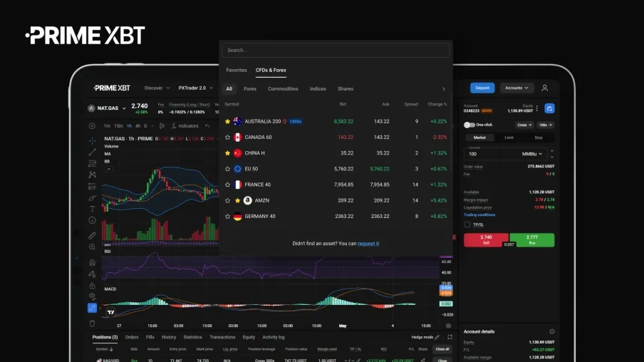Screen dimensions: 644x362
Task: Open the account three-dot menu
Action: (537, 108)
